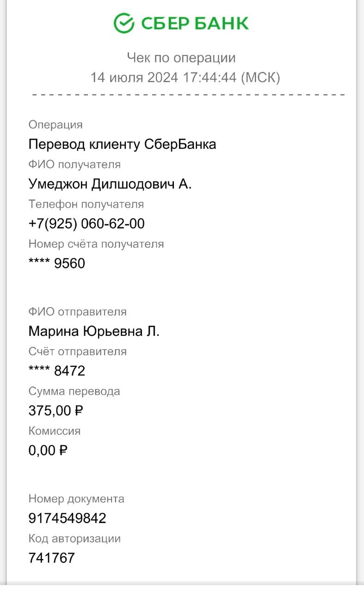Viewport: 364px width, 592px height.
Task: Select recipient name Умеджон Дилшодович А.
Action: point(110,184)
